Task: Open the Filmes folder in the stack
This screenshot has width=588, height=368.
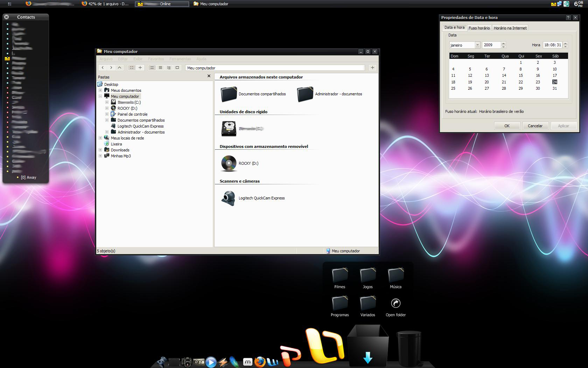Action: tap(339, 276)
